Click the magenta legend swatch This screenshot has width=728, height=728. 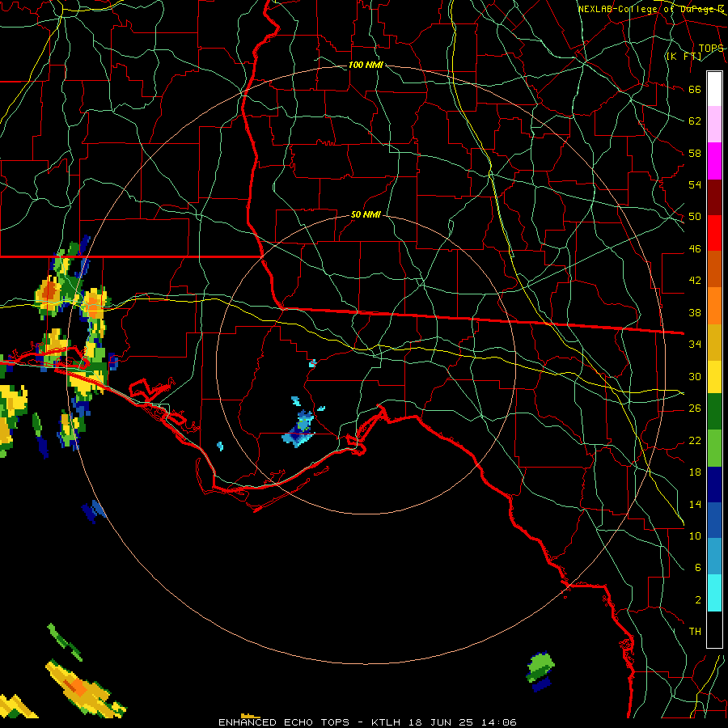pos(714,161)
